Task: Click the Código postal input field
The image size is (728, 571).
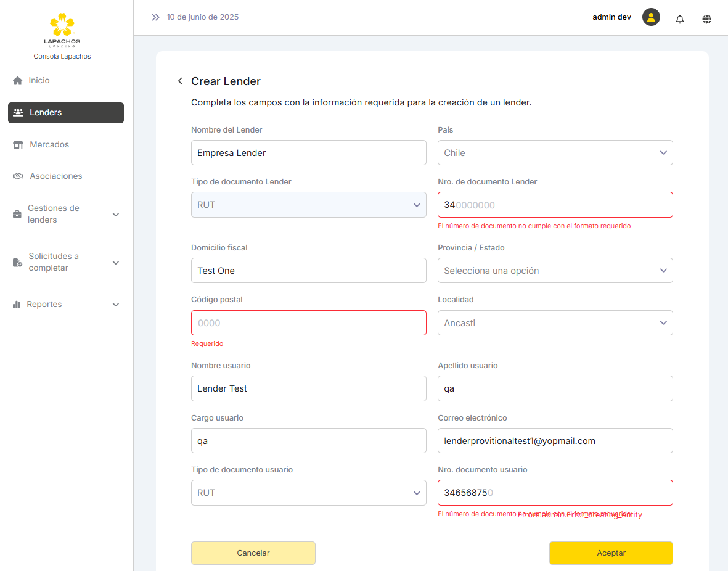Action: [308, 323]
